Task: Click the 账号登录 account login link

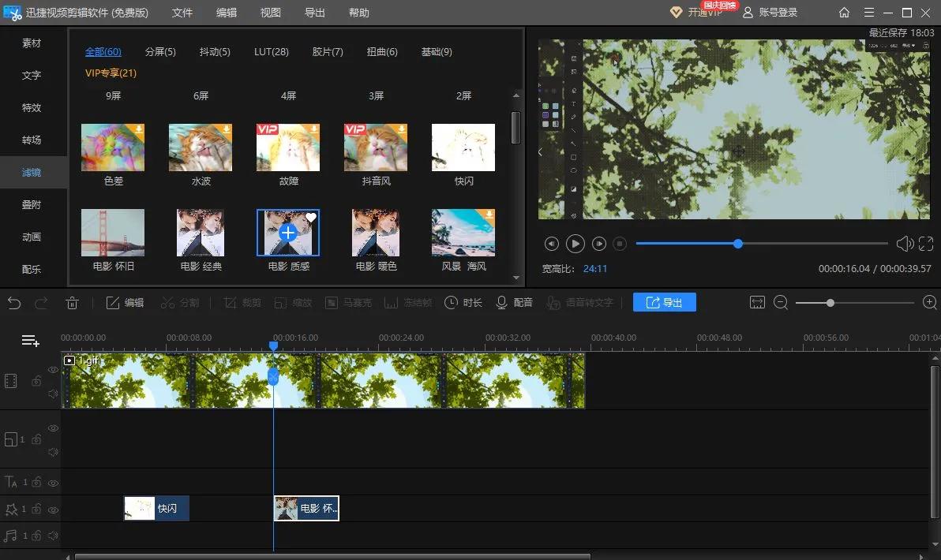Action: (x=778, y=13)
